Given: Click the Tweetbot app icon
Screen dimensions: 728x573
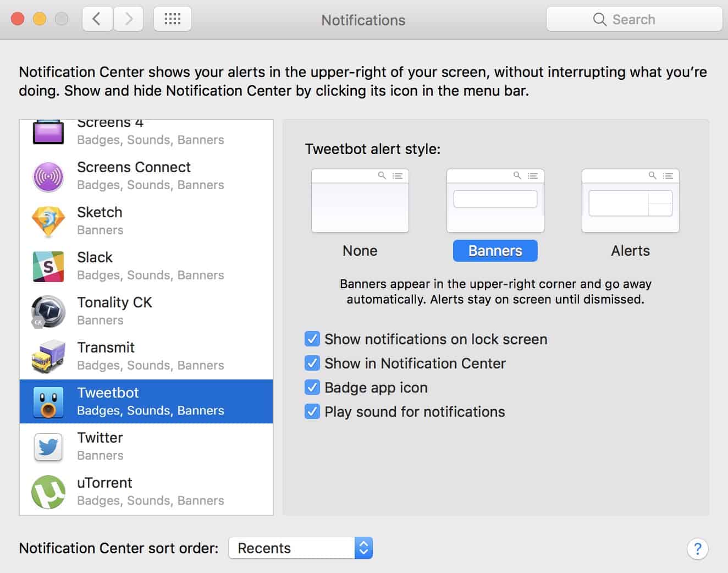Looking at the screenshot, I should click(x=48, y=402).
